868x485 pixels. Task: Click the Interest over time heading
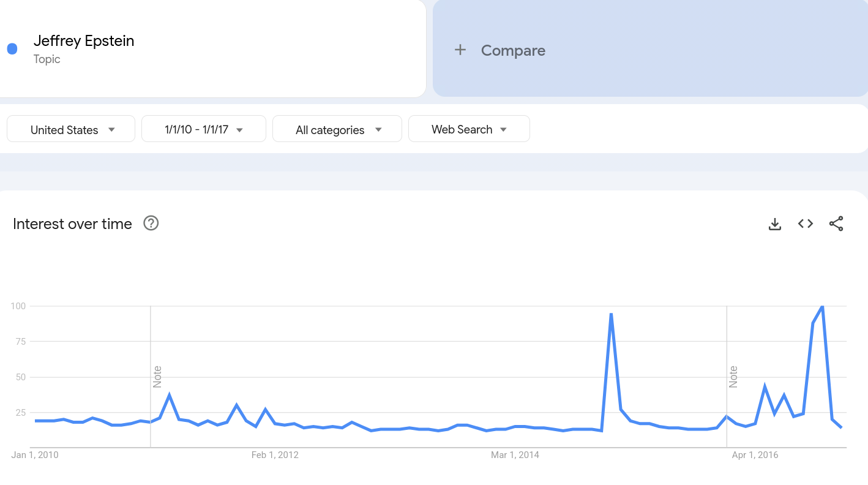pos(72,224)
